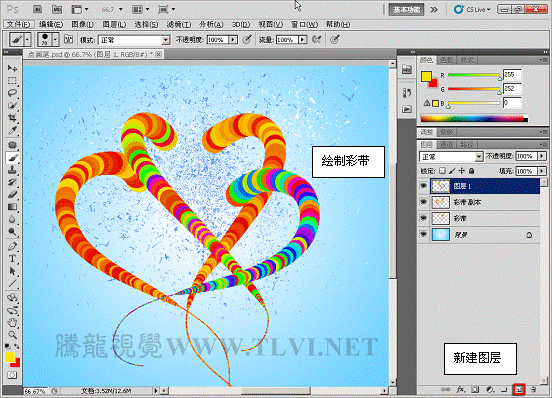The image size is (552, 398).
Task: Toggle the Brush panel button
Action: 68,39
